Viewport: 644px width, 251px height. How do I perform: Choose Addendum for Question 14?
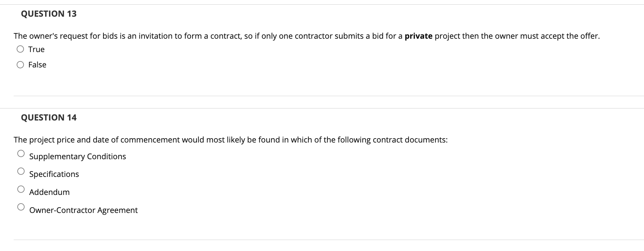pos(21,189)
